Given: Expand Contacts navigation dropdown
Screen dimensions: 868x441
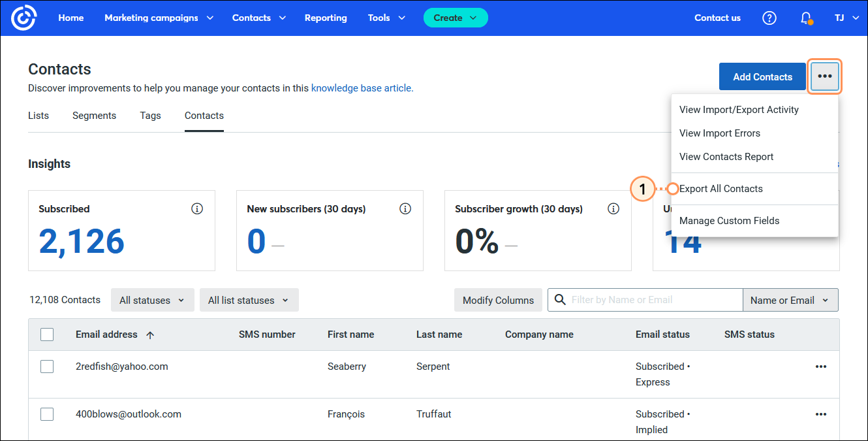Looking at the screenshot, I should pyautogui.click(x=259, y=18).
